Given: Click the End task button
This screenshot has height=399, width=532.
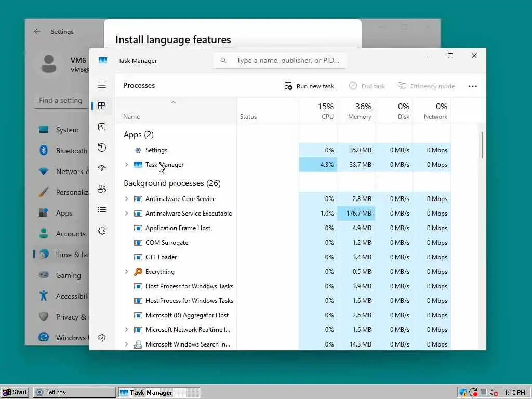Looking at the screenshot, I should coord(367,86).
